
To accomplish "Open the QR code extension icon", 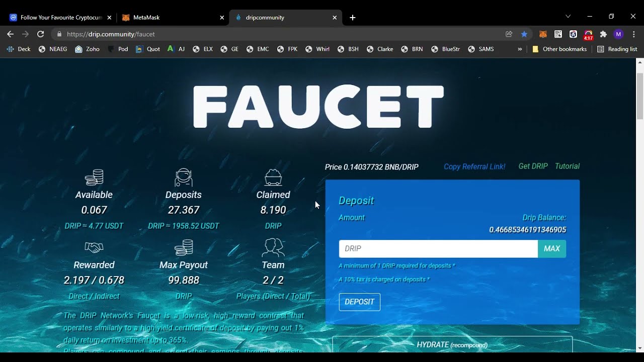I will tap(558, 34).
